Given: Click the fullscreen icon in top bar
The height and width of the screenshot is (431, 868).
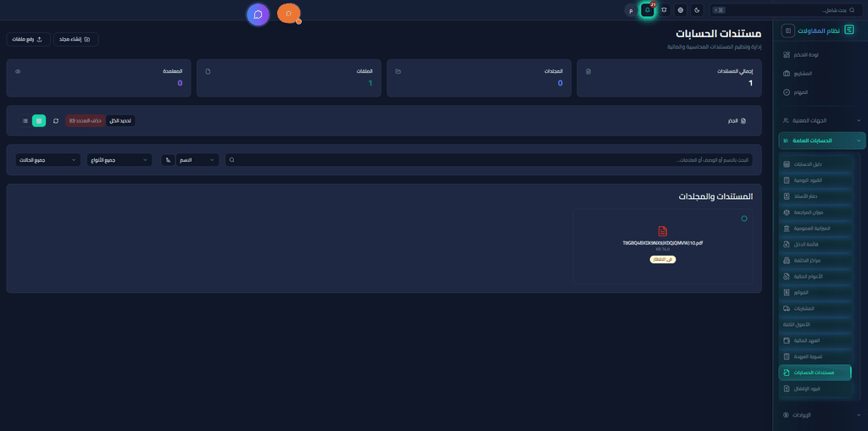Looking at the screenshot, I should pyautogui.click(x=664, y=10).
